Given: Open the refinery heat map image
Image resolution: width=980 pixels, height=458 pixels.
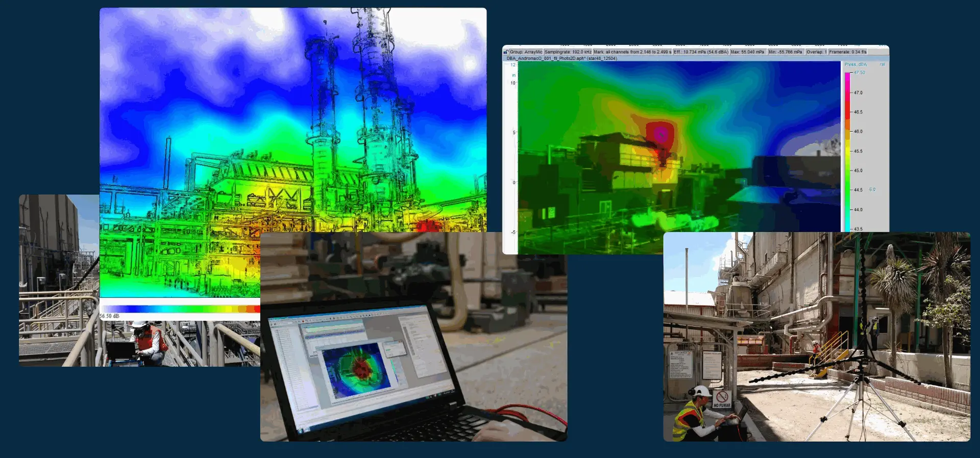Looking at the screenshot, I should pos(293,120).
